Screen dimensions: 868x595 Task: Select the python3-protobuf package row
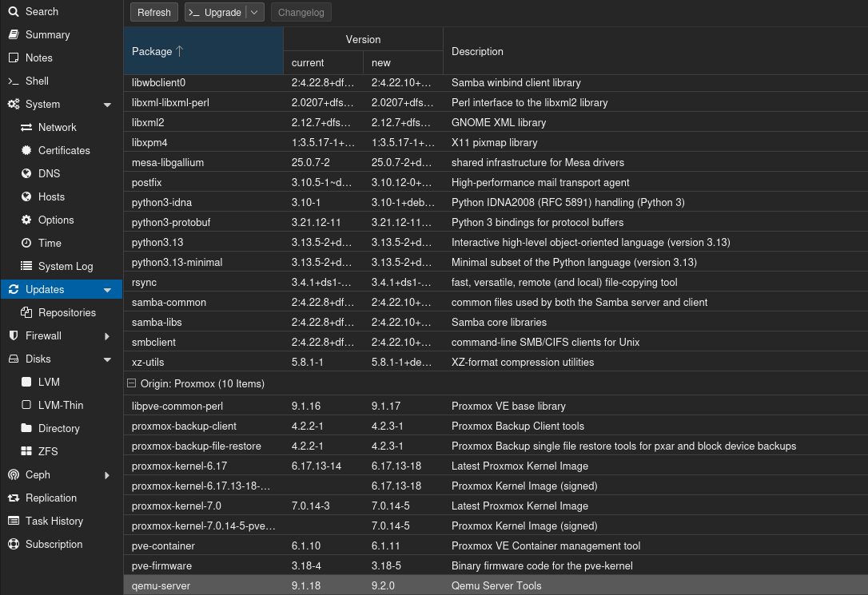[496, 222]
